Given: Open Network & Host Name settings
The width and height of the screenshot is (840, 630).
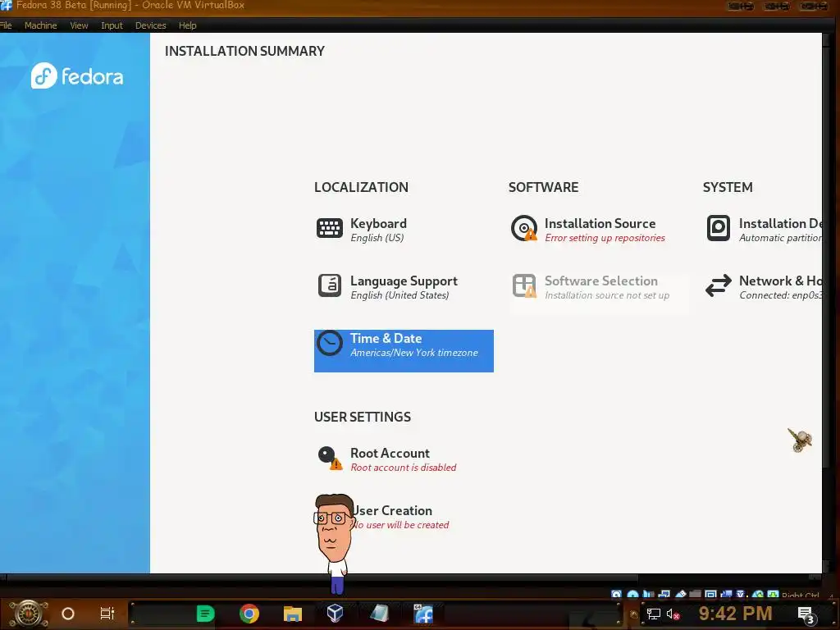Looking at the screenshot, I should coord(762,287).
